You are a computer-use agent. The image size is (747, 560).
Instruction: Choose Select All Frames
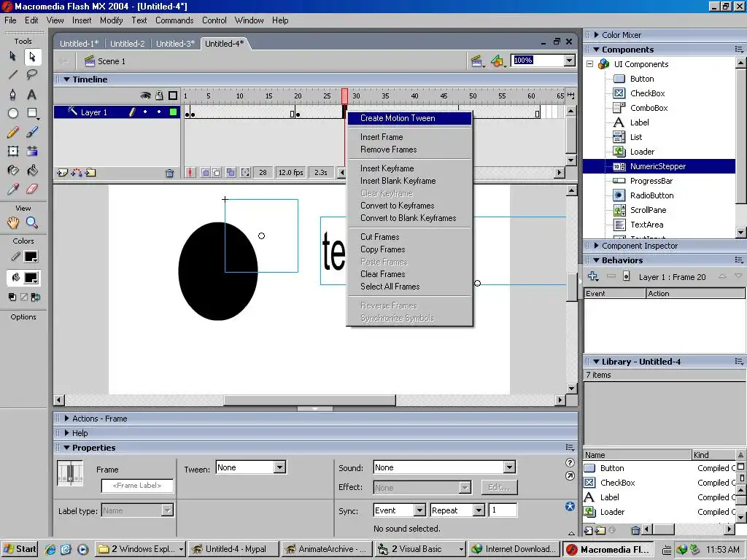tap(390, 286)
